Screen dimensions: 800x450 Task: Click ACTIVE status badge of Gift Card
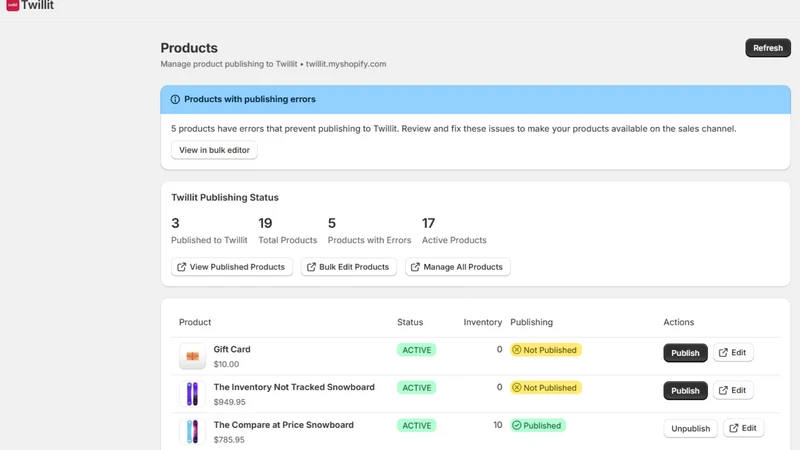[x=416, y=350]
